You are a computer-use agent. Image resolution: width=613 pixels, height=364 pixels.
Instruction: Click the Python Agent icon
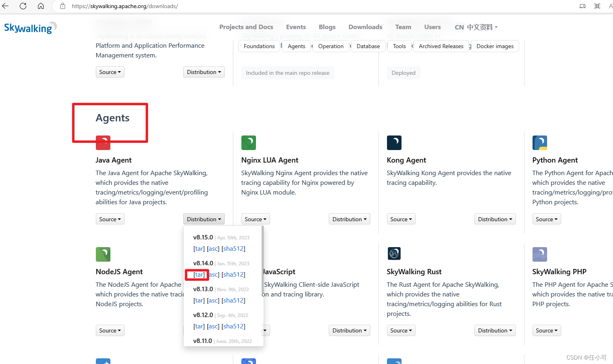[540, 143]
